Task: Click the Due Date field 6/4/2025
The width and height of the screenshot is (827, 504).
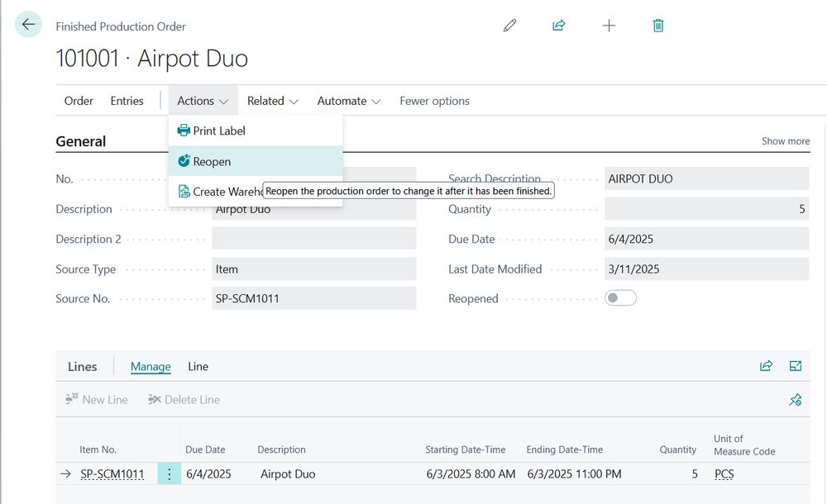Action: pos(707,239)
